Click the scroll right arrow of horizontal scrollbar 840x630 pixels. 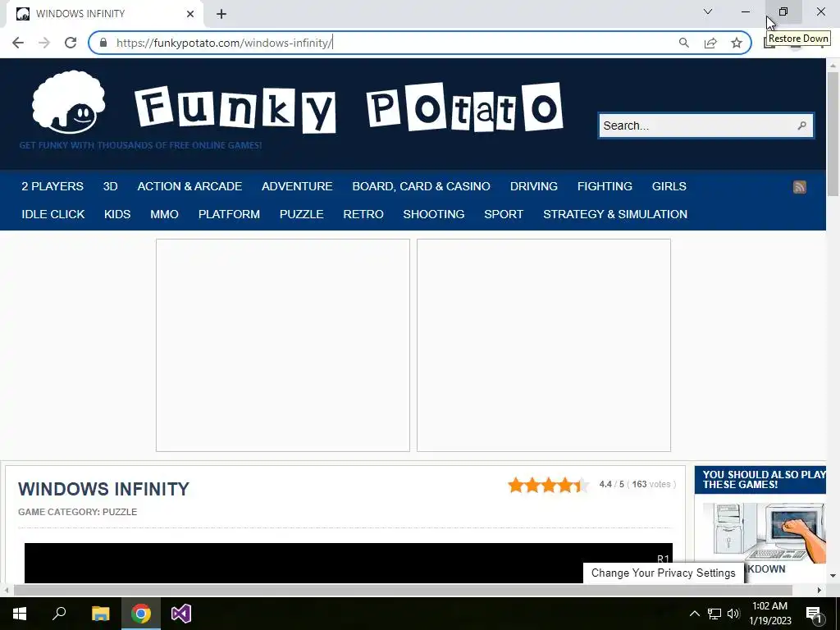pos(819,591)
